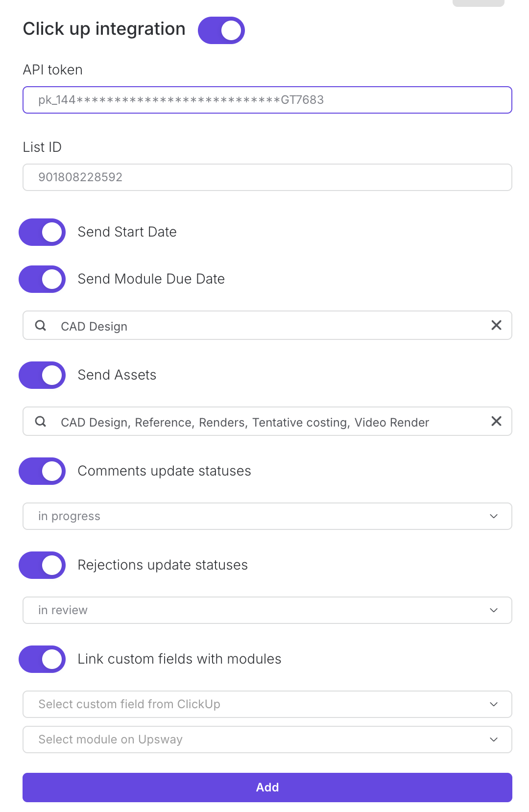Toggle the Send Assets switch
Image resolution: width=529 pixels, height=812 pixels.
coord(42,375)
